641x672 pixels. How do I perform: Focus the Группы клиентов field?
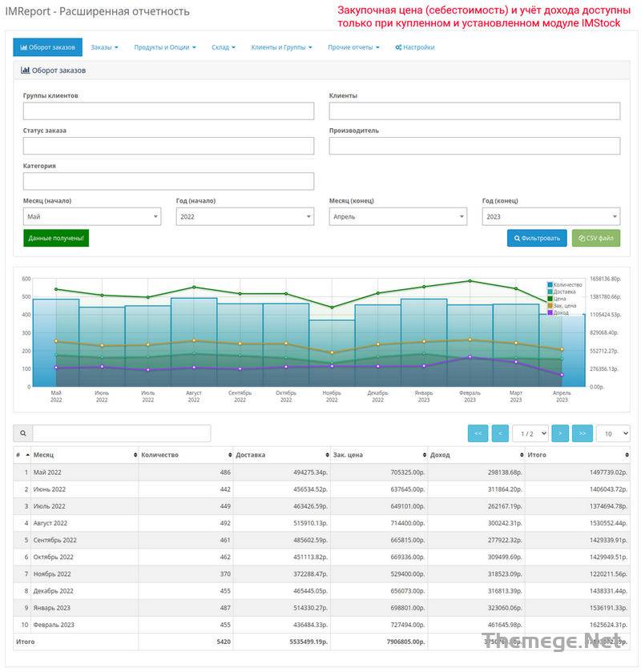pos(168,111)
